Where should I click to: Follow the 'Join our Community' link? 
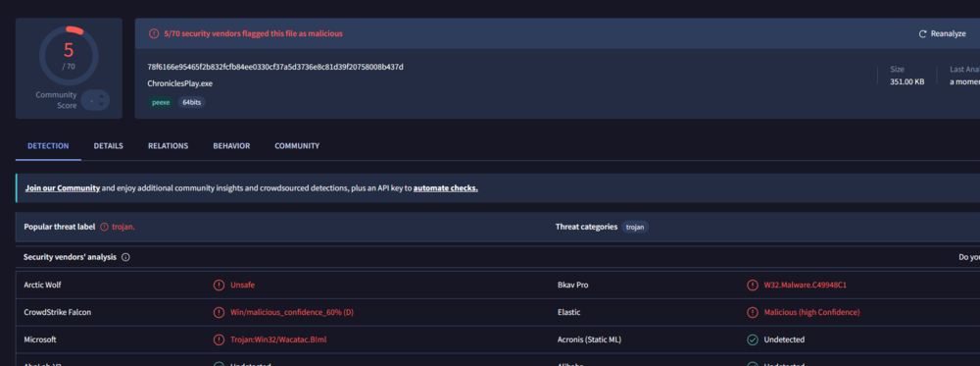[x=63, y=187]
